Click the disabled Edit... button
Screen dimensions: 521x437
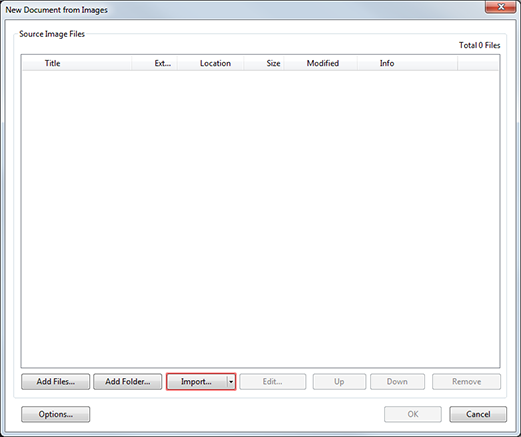(x=272, y=381)
